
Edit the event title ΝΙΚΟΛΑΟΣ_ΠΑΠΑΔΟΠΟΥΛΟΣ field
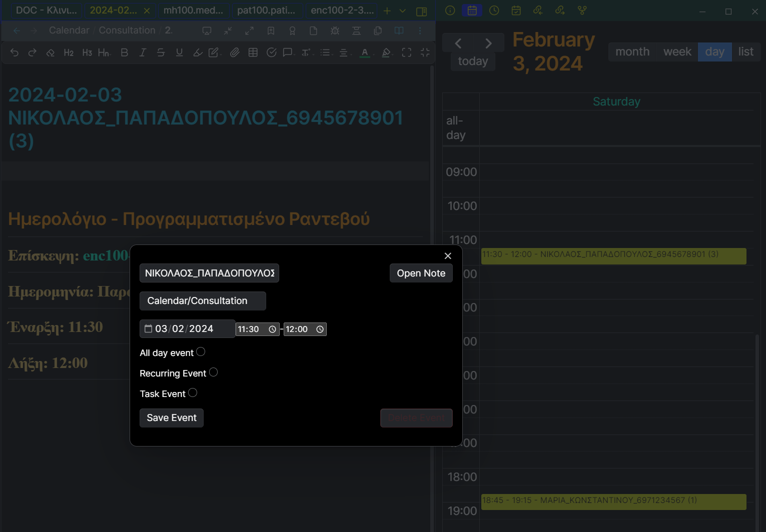click(x=209, y=273)
